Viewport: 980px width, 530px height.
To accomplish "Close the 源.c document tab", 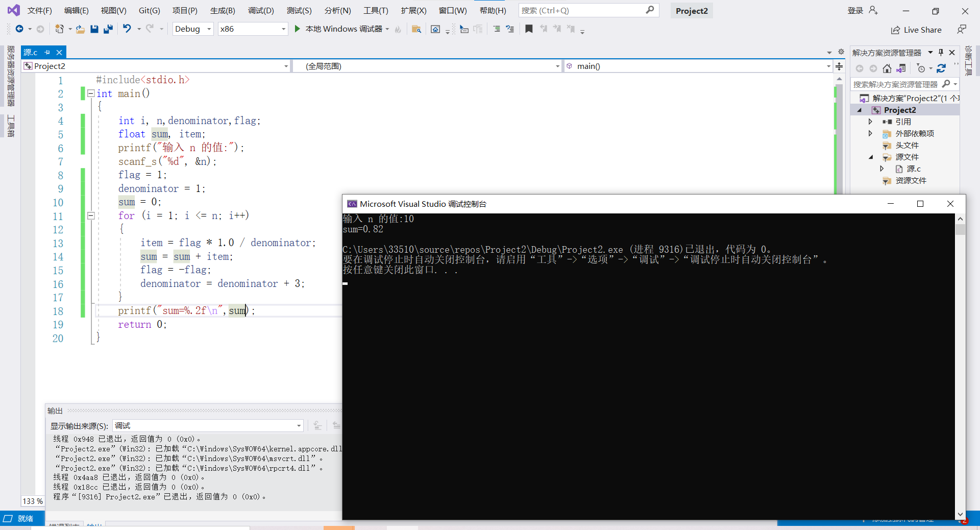I will pos(59,52).
